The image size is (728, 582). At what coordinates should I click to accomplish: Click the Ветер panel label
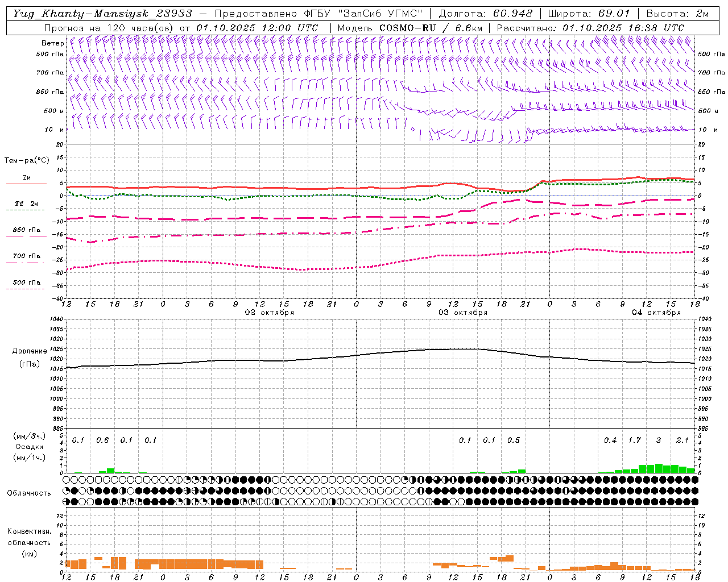click(x=53, y=43)
